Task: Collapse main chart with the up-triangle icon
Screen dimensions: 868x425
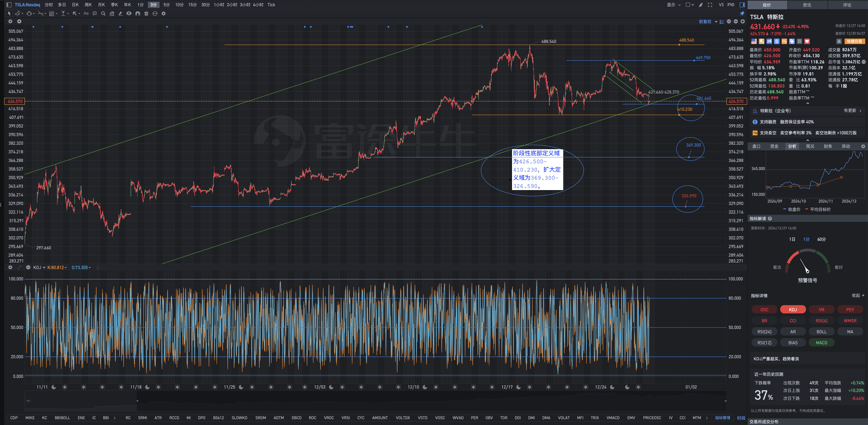Action: coord(19,22)
